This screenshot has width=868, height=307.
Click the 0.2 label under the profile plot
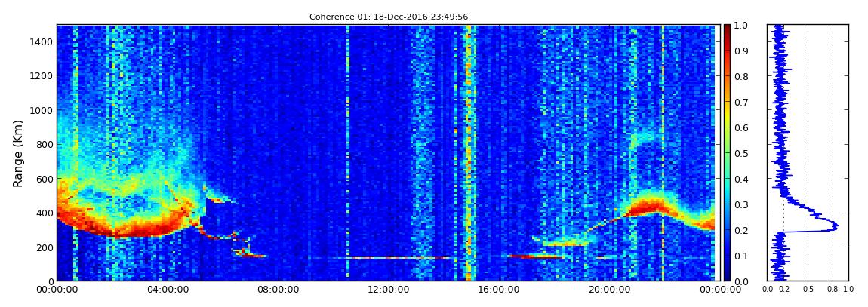coord(783,290)
